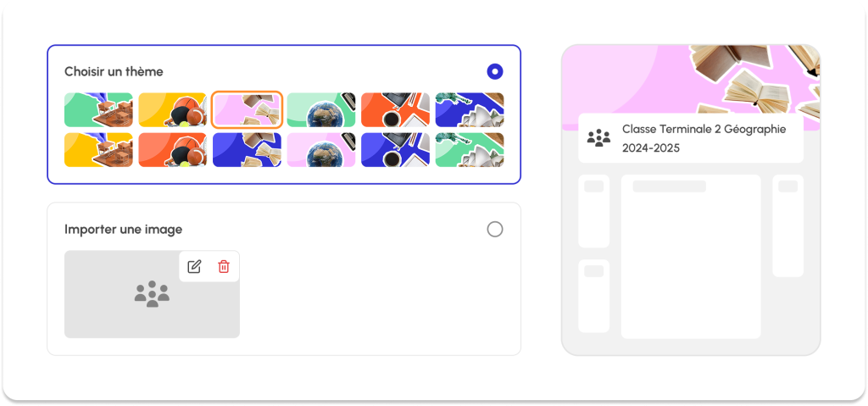Select the pink Earth globe theme

[321, 149]
